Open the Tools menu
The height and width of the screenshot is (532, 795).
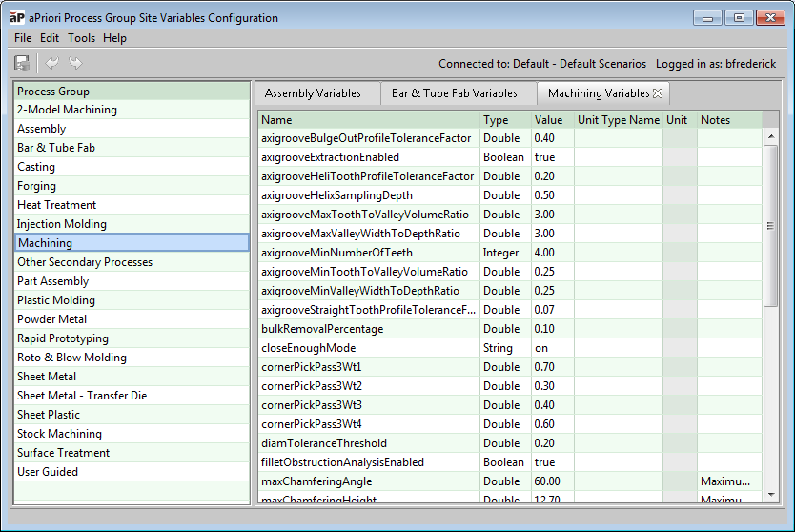point(81,38)
